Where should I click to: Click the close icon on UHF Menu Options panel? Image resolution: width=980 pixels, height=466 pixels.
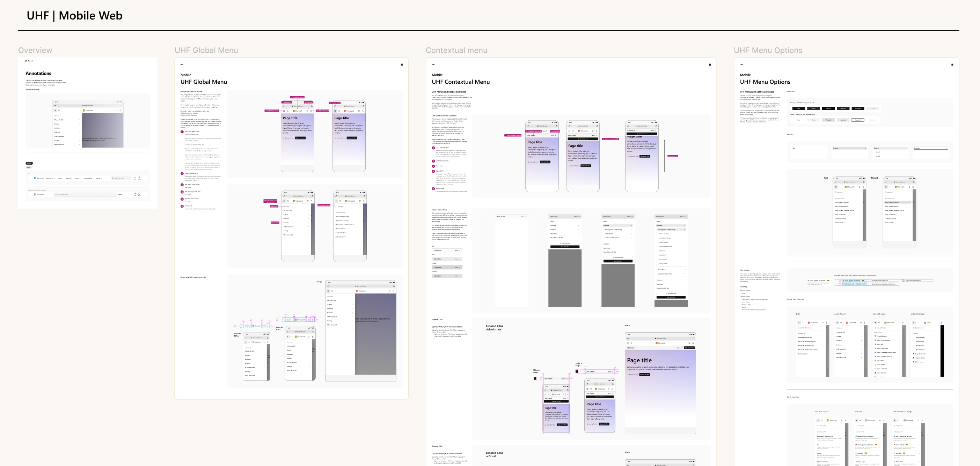(952, 64)
